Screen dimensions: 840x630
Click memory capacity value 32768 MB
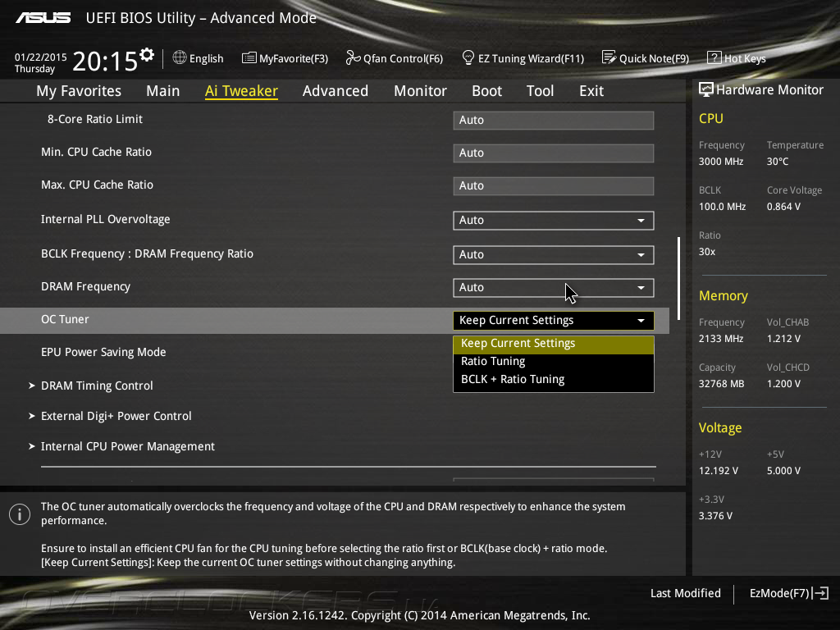tap(721, 384)
